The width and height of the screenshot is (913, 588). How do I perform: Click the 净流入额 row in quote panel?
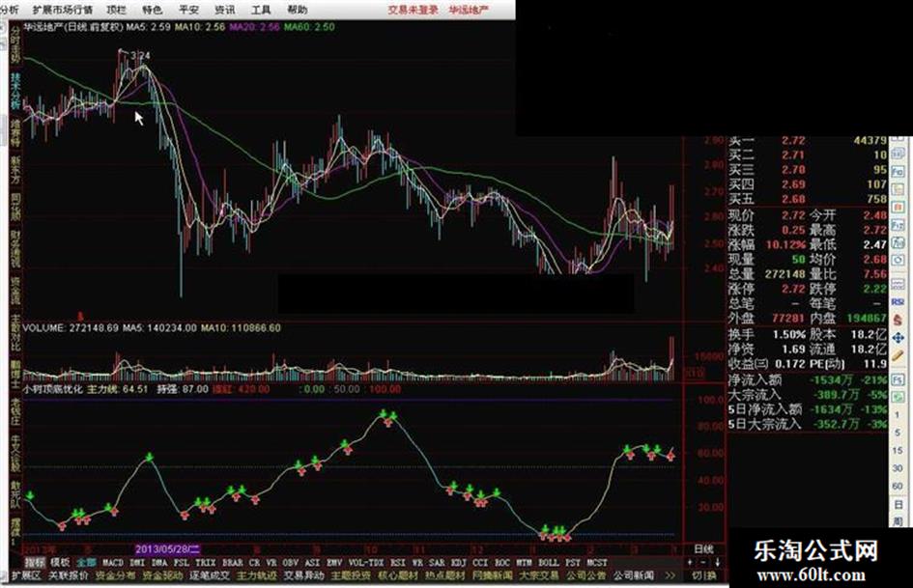(808, 380)
